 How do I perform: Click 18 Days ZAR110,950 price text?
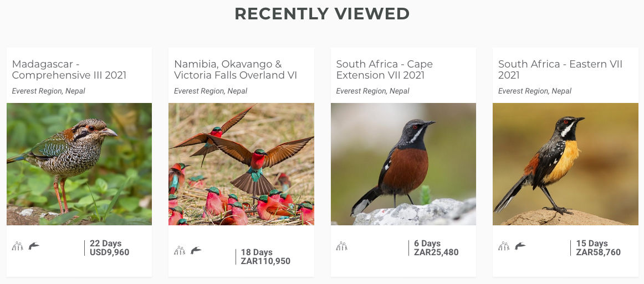click(x=265, y=257)
